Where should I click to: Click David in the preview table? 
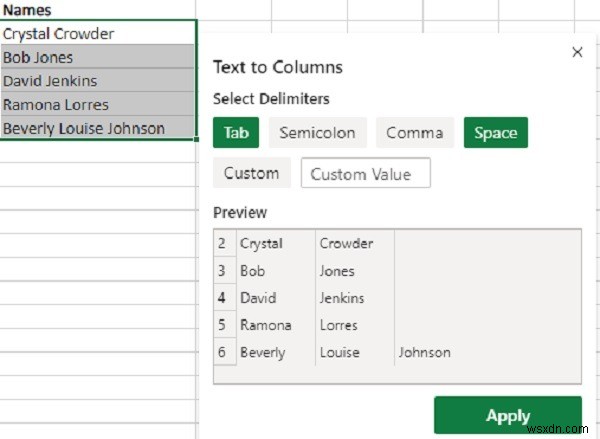[x=258, y=298]
